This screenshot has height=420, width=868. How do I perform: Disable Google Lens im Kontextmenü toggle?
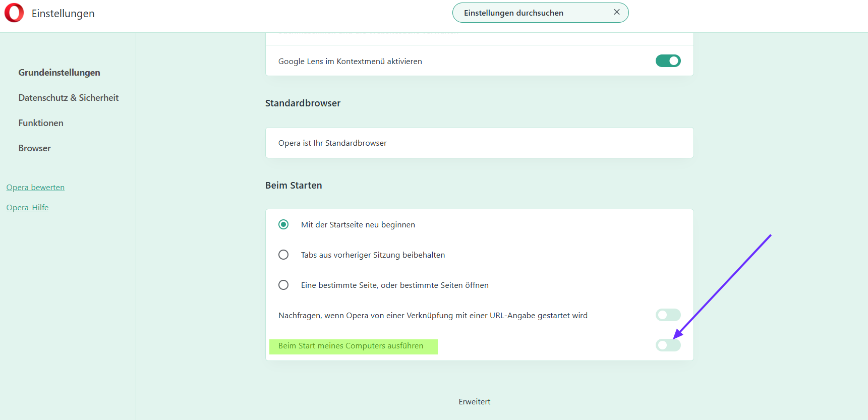[668, 61]
